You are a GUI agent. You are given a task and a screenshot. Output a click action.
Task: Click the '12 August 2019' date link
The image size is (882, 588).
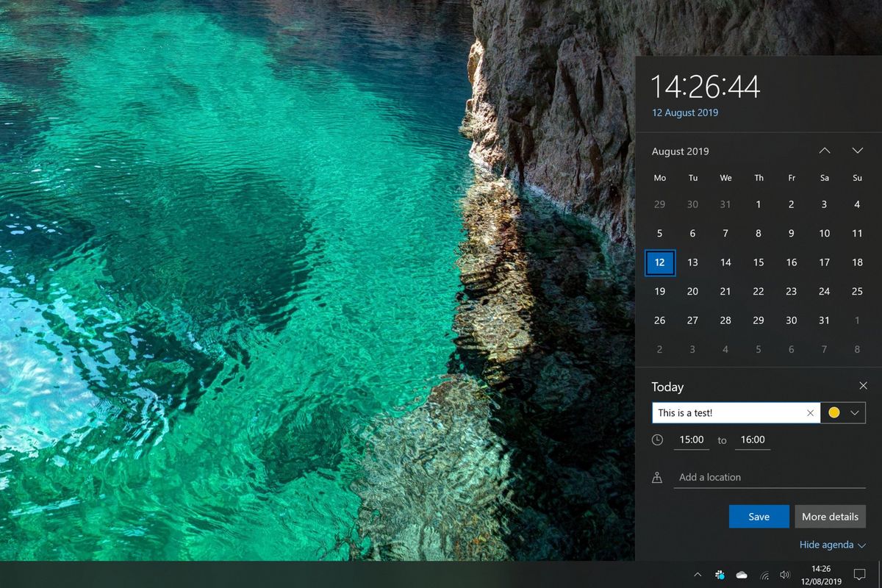point(684,112)
